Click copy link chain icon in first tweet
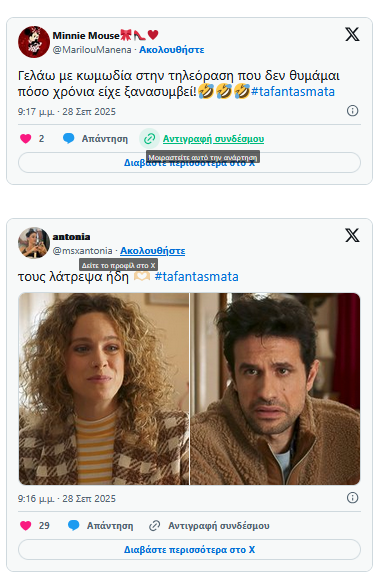This screenshot has height=584, width=384. tap(149, 139)
